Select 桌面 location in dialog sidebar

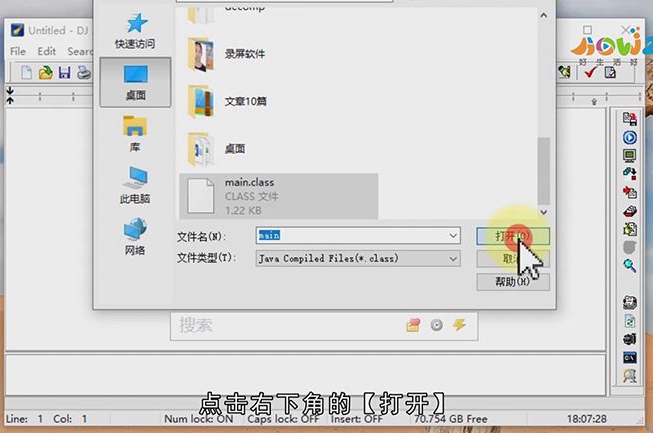[135, 83]
